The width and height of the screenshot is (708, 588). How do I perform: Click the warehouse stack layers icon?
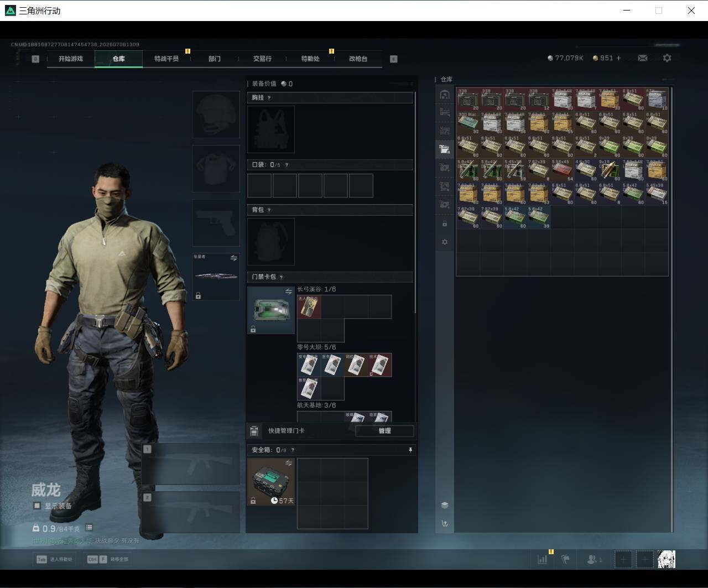click(x=445, y=505)
